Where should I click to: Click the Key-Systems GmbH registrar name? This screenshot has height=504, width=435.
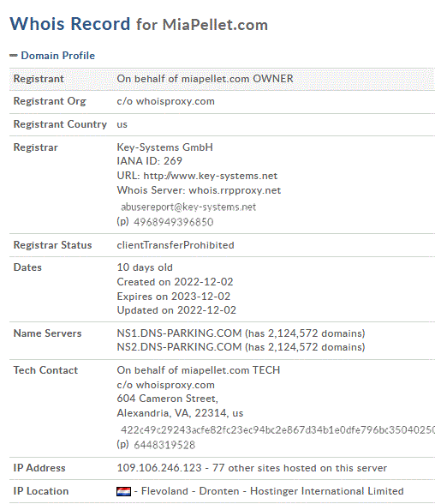click(x=164, y=147)
